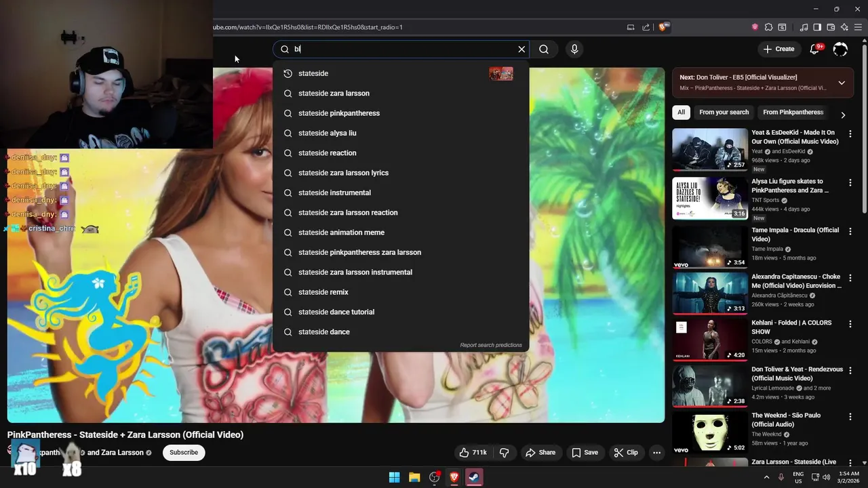This screenshot has height=488, width=868.
Task: Open the volume speaker tray icon
Action: [826, 477]
